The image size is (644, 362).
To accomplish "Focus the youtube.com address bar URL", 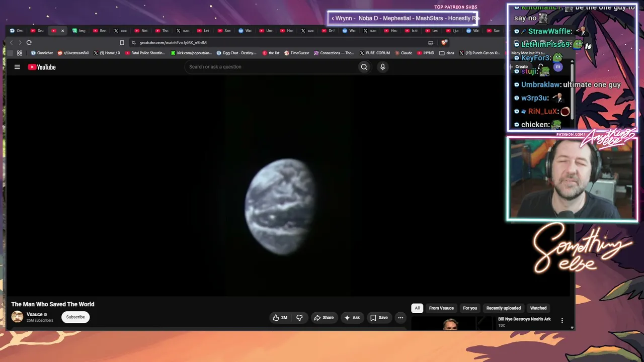I will tap(174, 43).
